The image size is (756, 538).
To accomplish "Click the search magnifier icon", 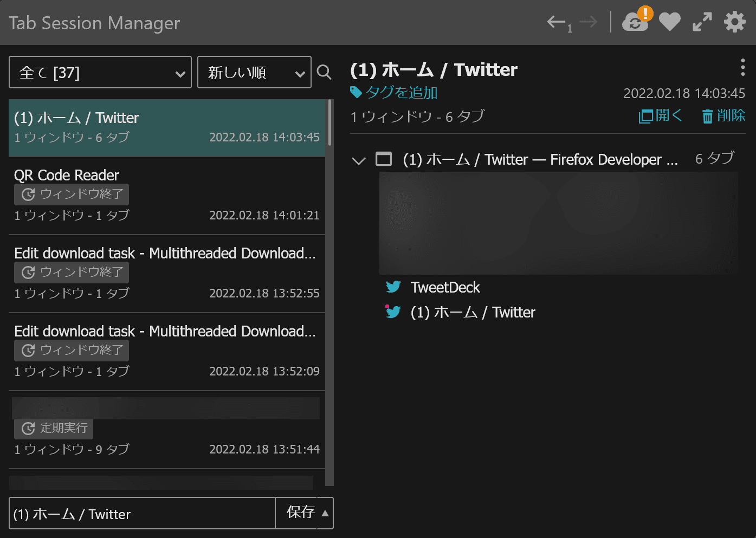I will click(324, 72).
